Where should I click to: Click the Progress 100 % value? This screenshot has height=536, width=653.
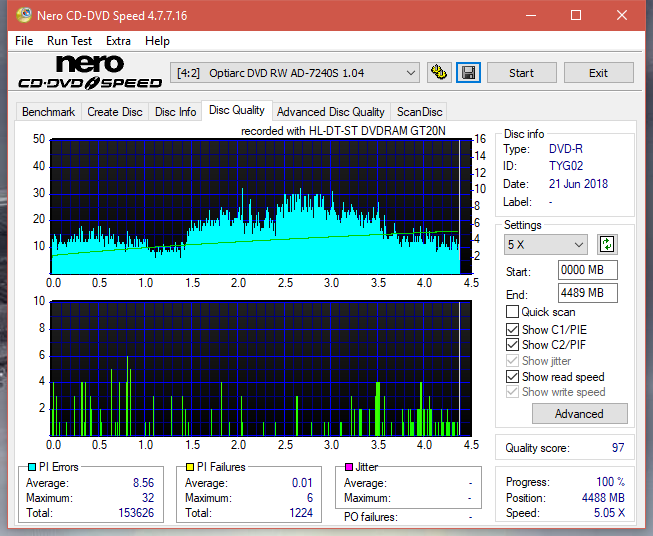click(611, 482)
